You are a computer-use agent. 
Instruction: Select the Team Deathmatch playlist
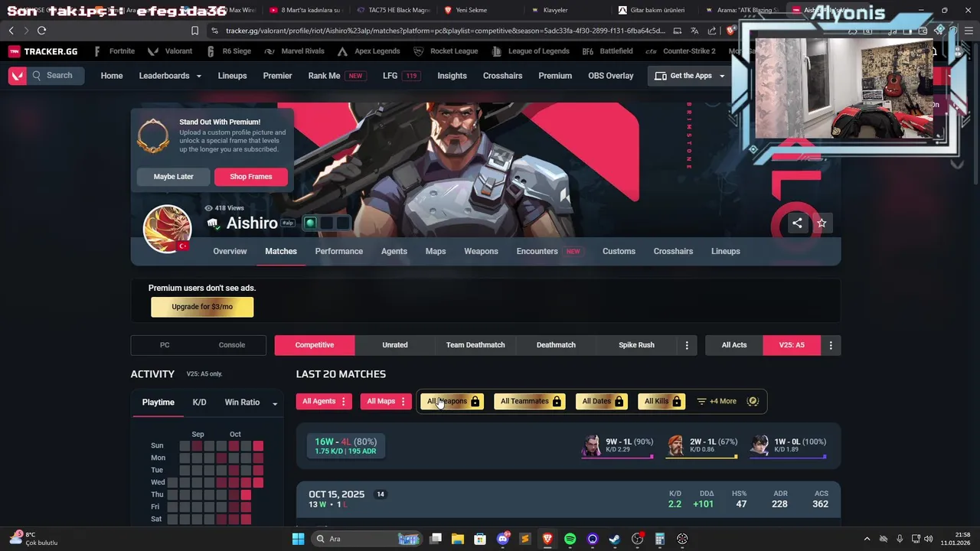point(475,345)
